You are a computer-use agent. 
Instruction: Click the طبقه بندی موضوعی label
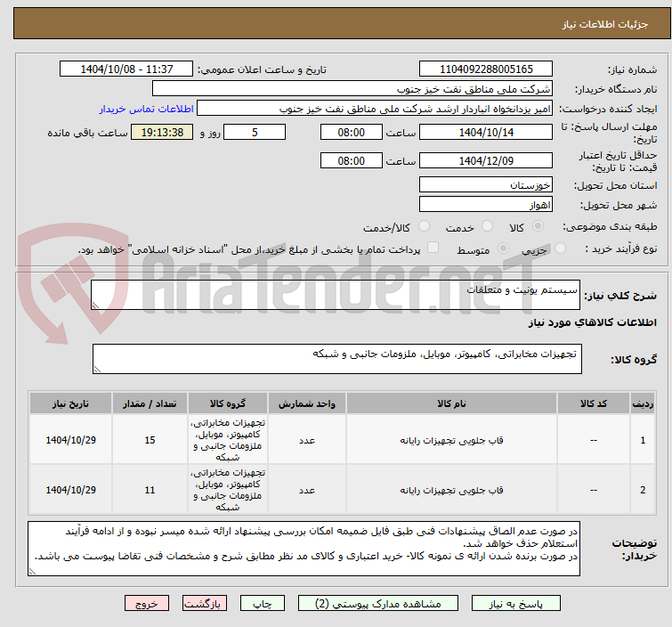click(610, 226)
